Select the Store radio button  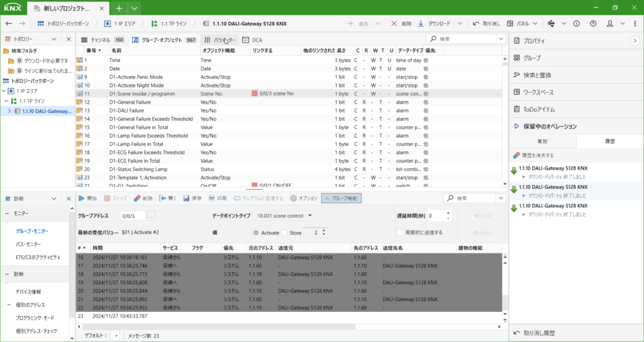point(285,233)
